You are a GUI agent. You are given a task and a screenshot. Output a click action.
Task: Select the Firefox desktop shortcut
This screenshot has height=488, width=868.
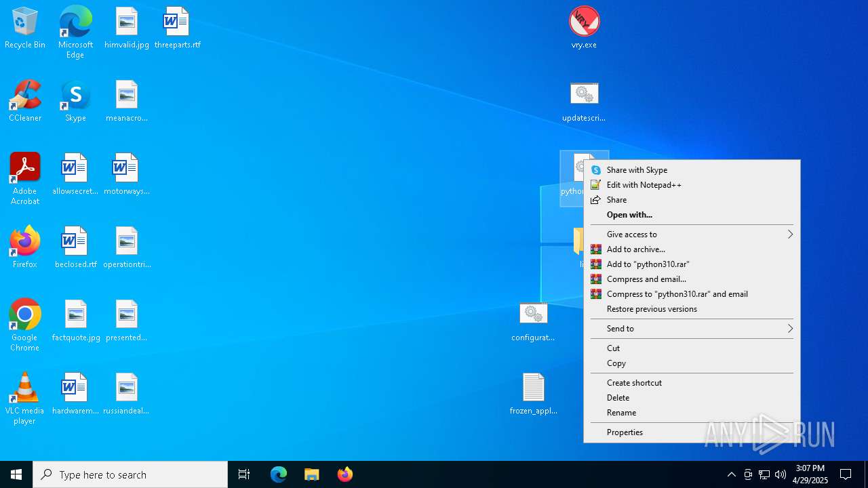point(25,248)
